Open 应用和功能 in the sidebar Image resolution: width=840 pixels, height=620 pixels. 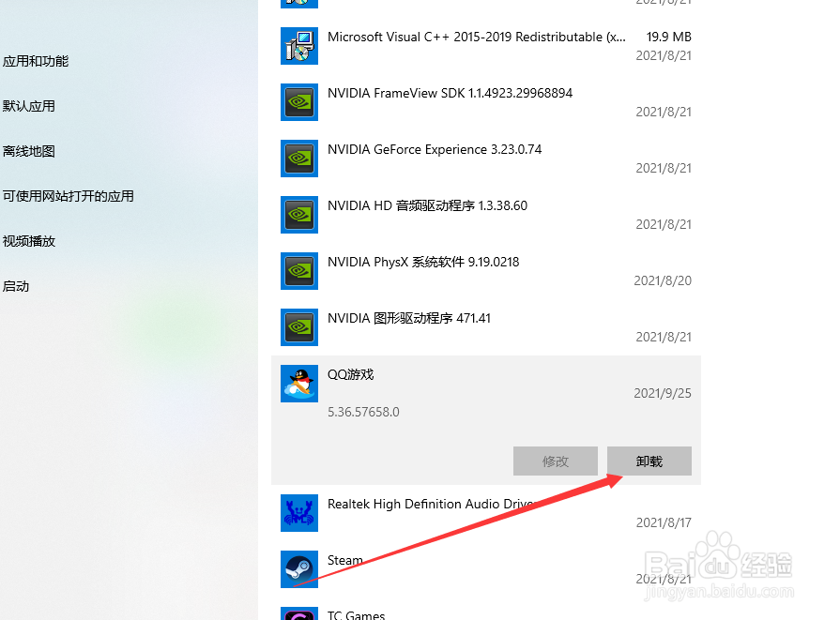click(36, 61)
